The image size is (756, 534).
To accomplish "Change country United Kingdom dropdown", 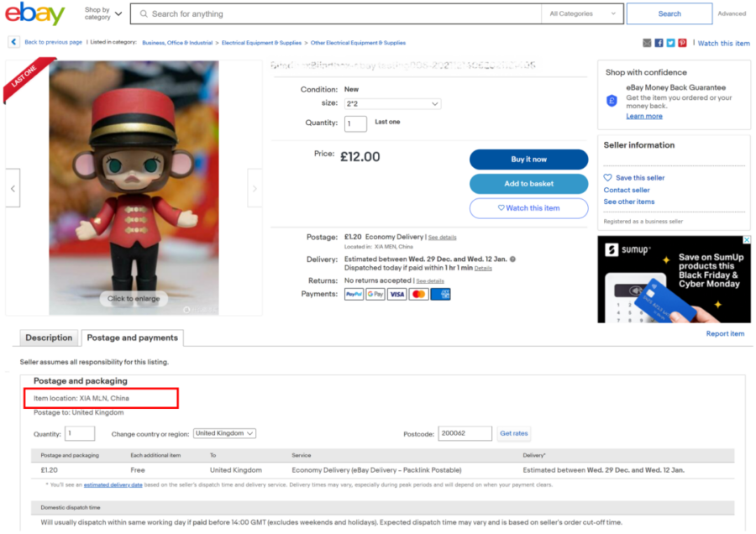I will pos(224,433).
